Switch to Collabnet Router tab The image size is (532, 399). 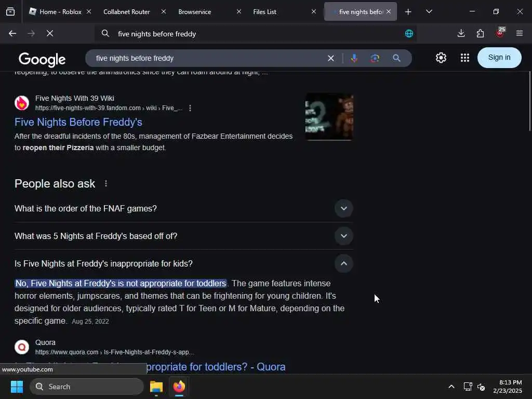[x=127, y=12]
